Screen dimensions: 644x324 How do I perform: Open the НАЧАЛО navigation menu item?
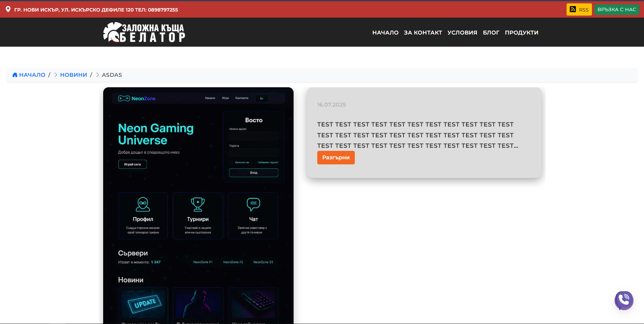[x=385, y=32]
